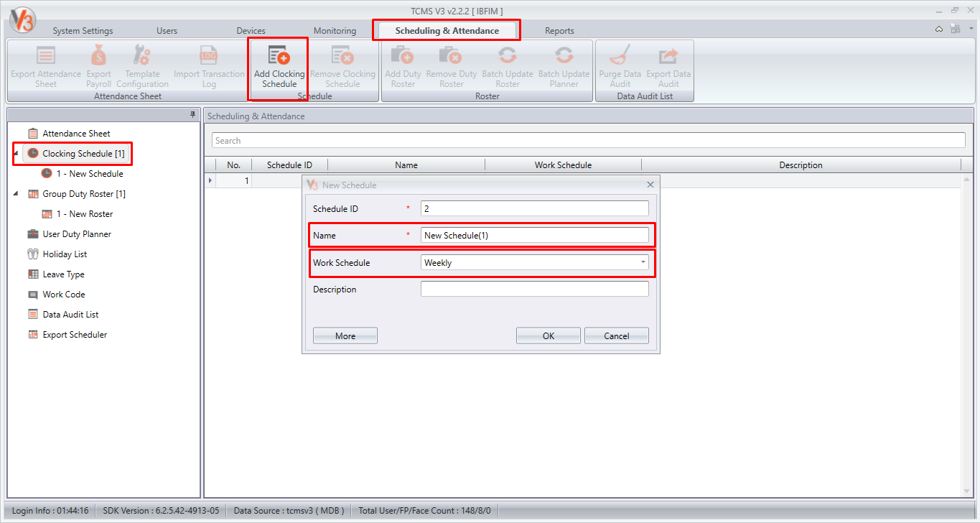Click Add Clocking Schedule icon

point(279,56)
